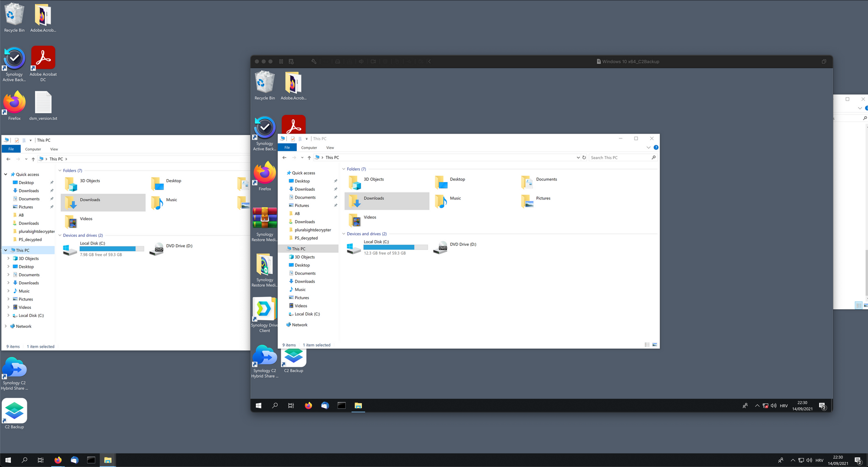Click the network error icon in the VM tray

(766, 406)
